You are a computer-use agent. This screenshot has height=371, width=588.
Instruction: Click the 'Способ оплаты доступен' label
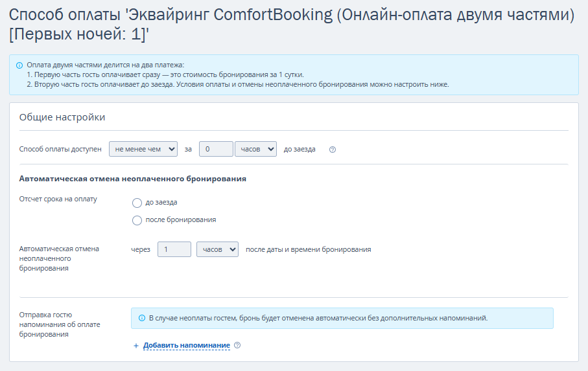[x=60, y=149]
